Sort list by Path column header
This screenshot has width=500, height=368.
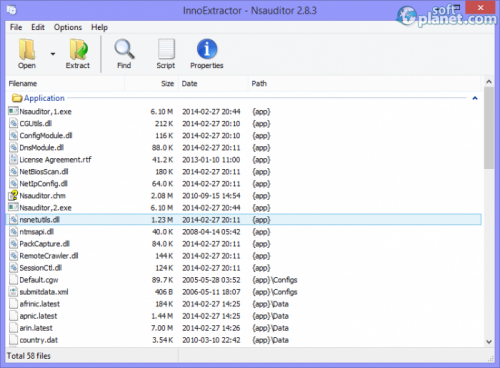point(365,84)
